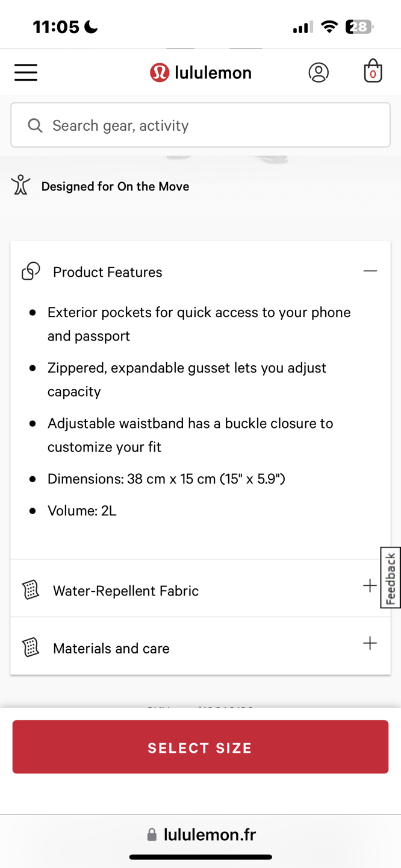This screenshot has height=868, width=401.
Task: Tap the Product Features heading
Action: click(108, 272)
